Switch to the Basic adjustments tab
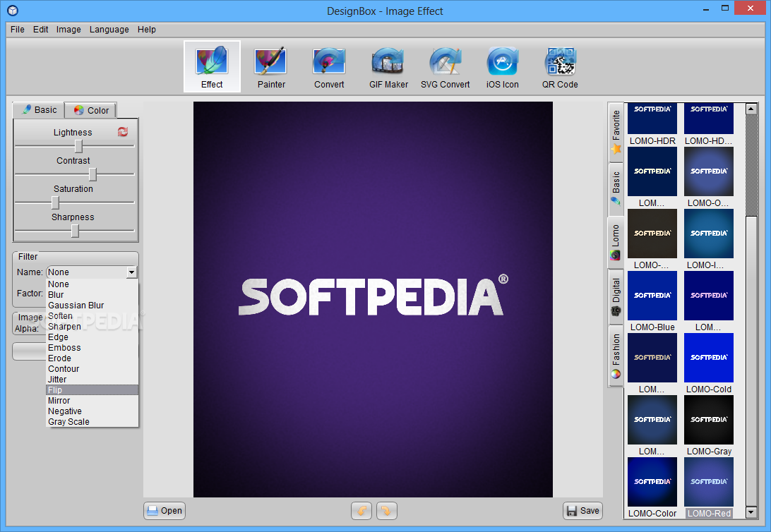 pos(40,110)
